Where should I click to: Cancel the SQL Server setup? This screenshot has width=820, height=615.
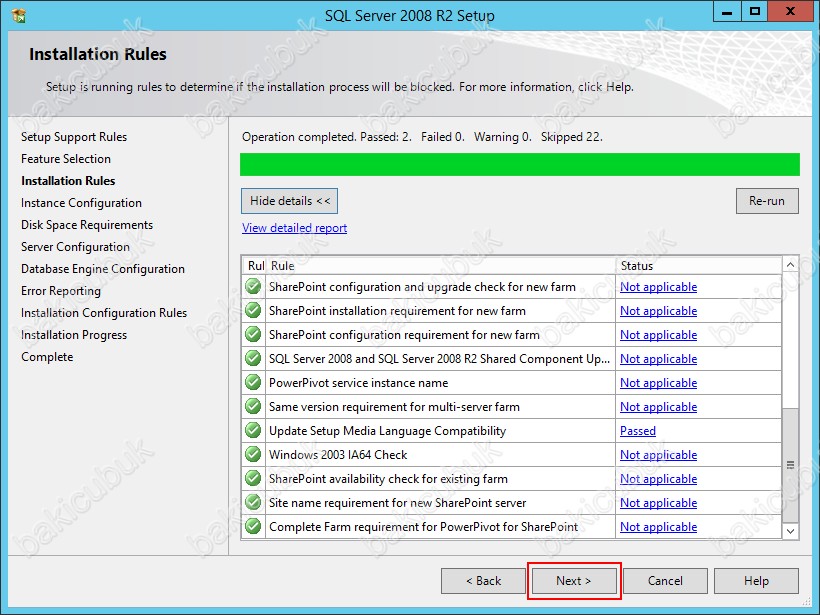[665, 581]
